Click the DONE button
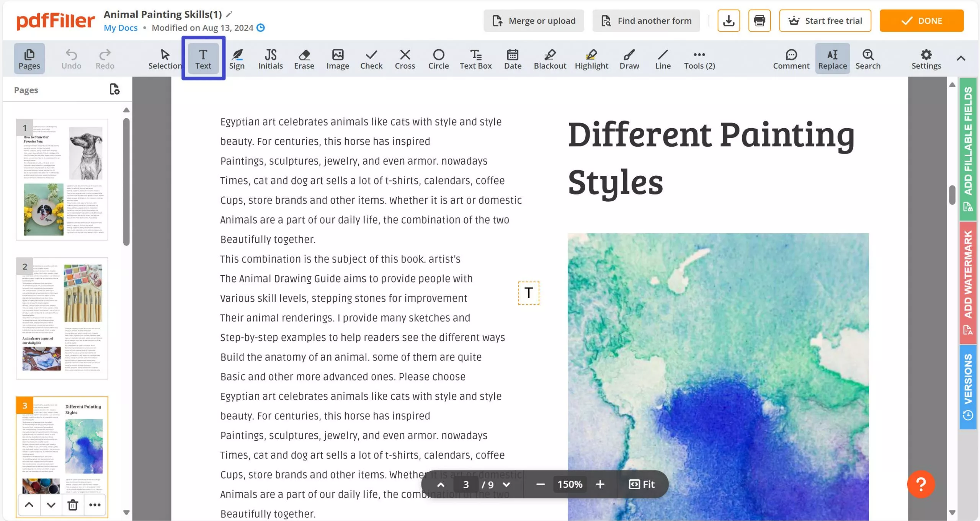This screenshot has width=980, height=521. click(922, 20)
